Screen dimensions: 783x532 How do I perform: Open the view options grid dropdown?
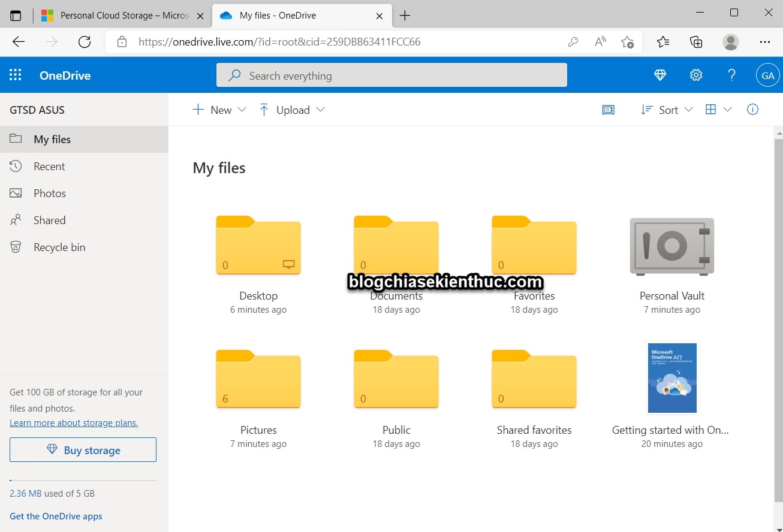(x=719, y=110)
